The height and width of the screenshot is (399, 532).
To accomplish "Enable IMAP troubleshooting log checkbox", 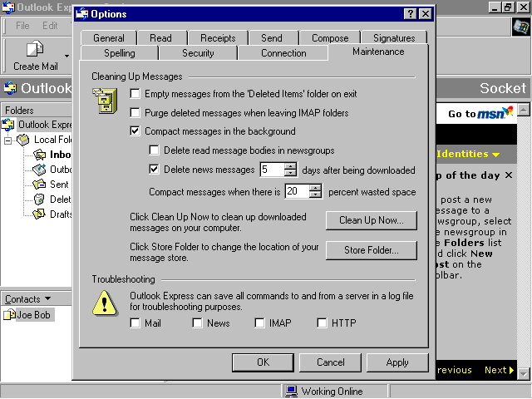I will tap(259, 323).
